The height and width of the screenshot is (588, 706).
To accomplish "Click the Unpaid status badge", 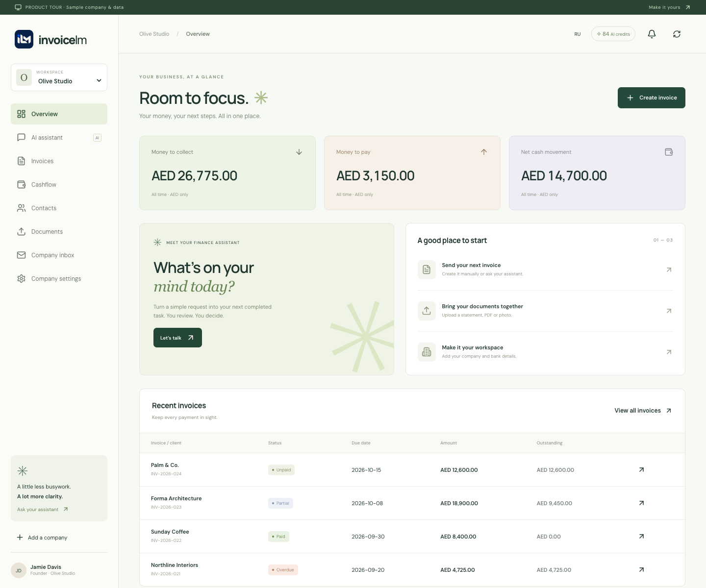I will [281, 470].
